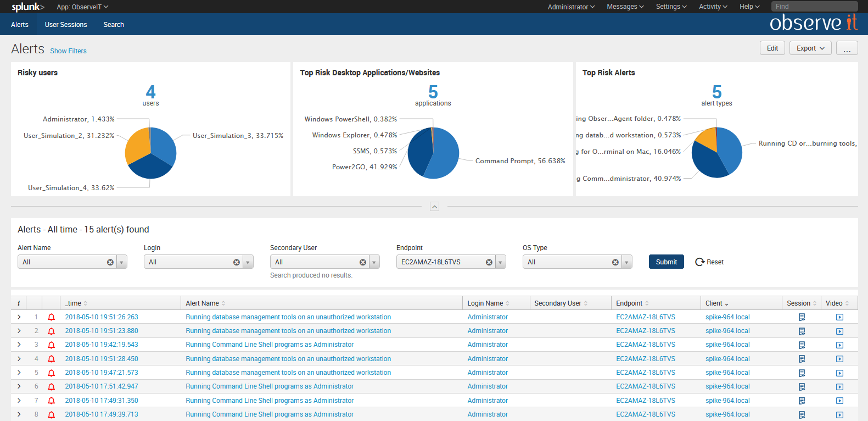Open the User Sessions tab
Image resolution: width=868 pixels, height=421 pixels.
[x=66, y=25]
